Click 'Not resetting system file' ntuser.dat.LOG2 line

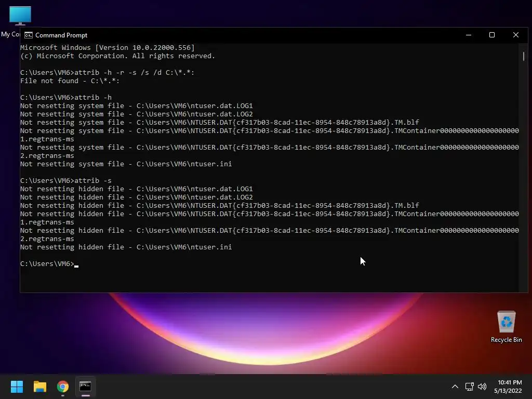click(x=137, y=114)
